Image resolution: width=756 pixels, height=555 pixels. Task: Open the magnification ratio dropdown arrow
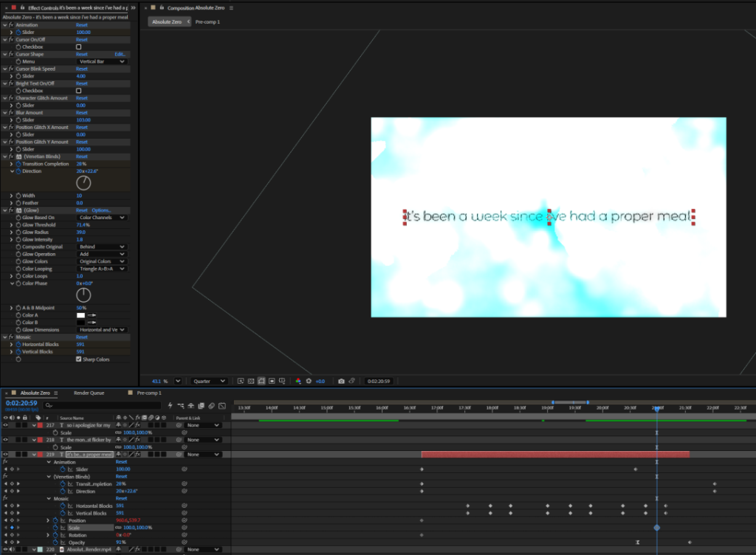(178, 381)
